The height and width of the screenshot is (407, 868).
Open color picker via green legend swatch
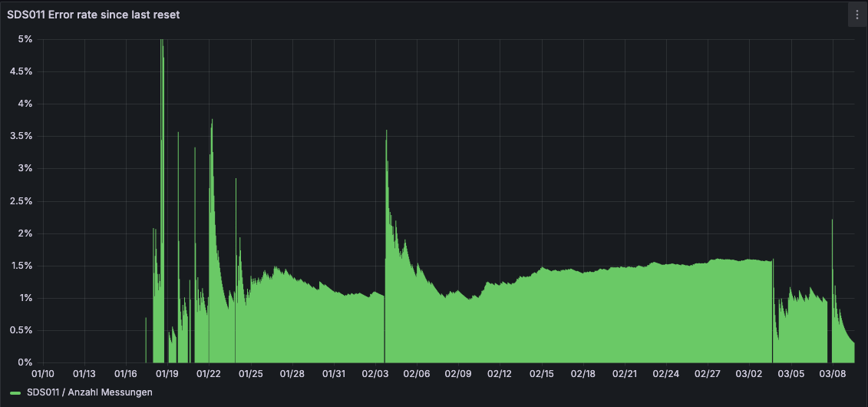(x=15, y=392)
